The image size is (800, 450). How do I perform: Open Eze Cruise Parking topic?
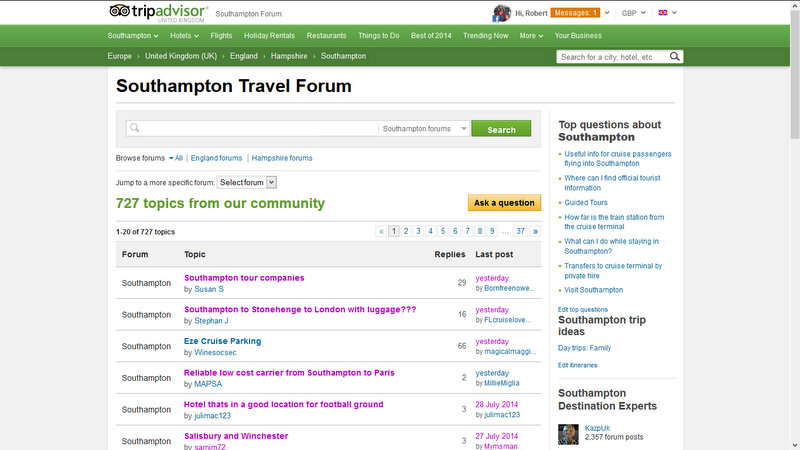tap(222, 341)
